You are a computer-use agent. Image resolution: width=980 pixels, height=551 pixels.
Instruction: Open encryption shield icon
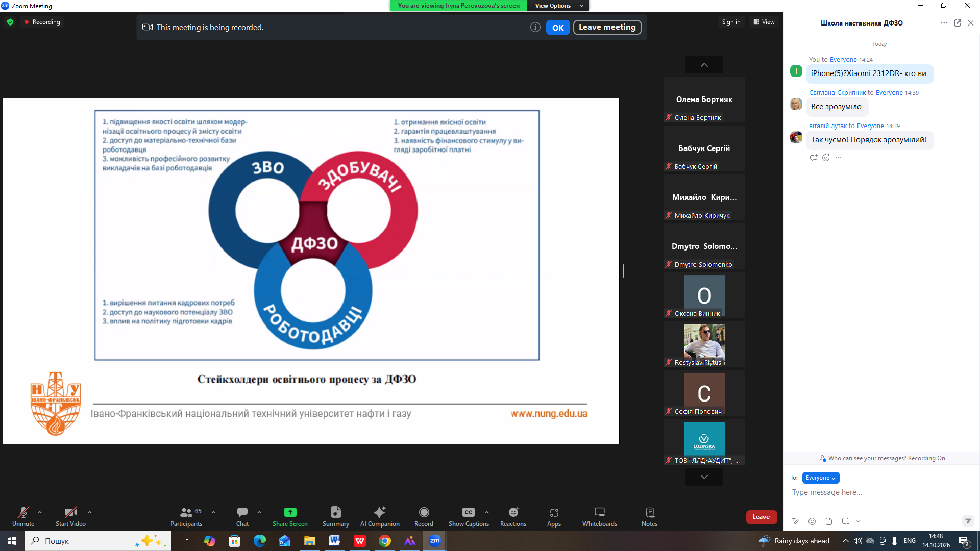pyautogui.click(x=10, y=22)
